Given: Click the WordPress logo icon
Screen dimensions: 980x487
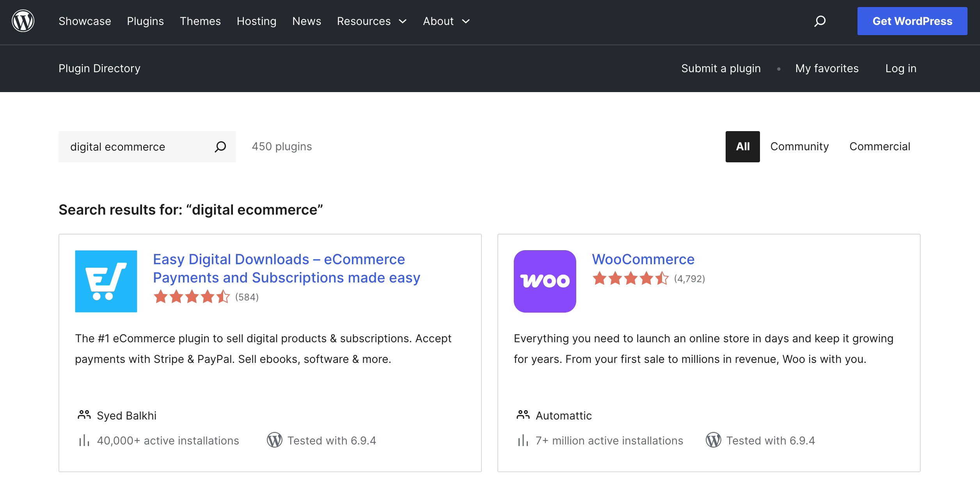Looking at the screenshot, I should (23, 21).
